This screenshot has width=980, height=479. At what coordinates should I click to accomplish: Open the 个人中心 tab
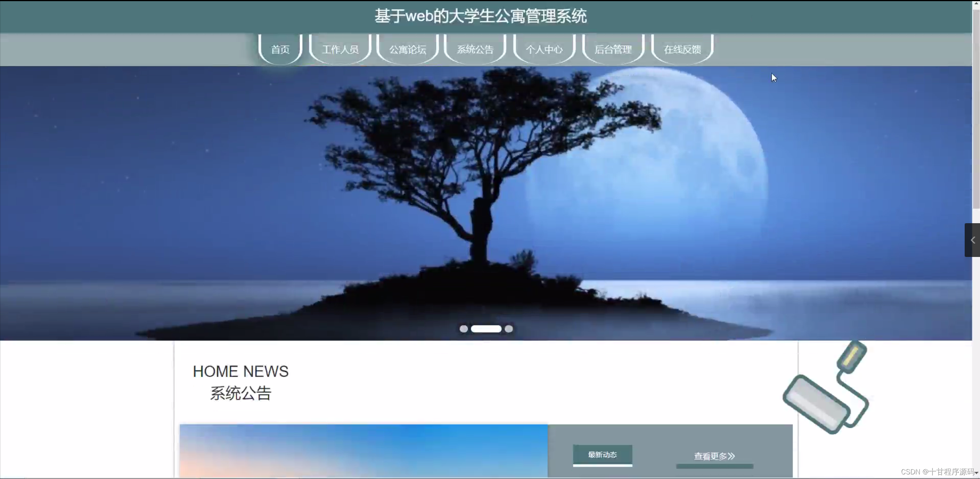pyautogui.click(x=544, y=49)
